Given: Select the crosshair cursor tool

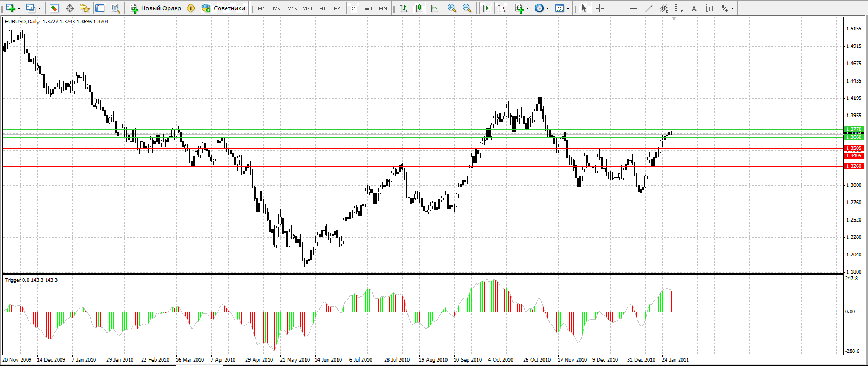Looking at the screenshot, I should coord(599,8).
